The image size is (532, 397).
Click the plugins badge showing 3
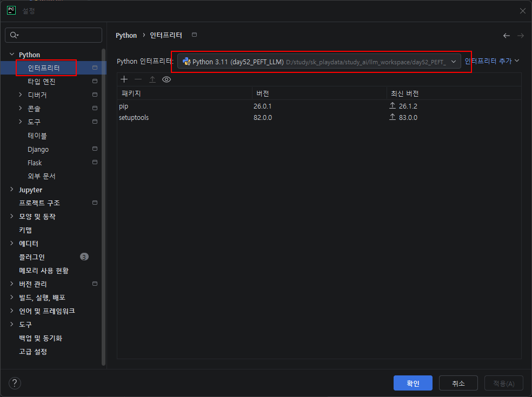(84, 257)
